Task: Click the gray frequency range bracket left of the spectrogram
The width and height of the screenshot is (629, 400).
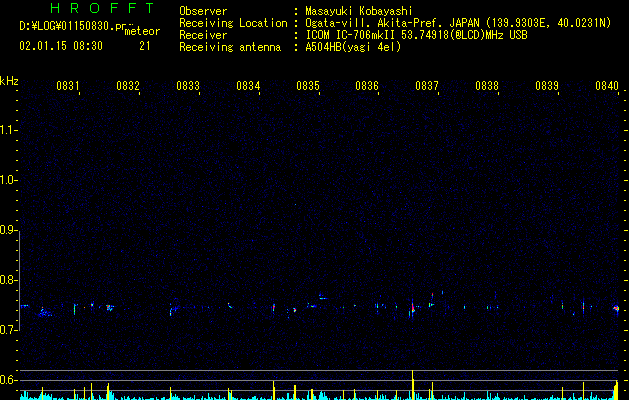Action: [20, 280]
